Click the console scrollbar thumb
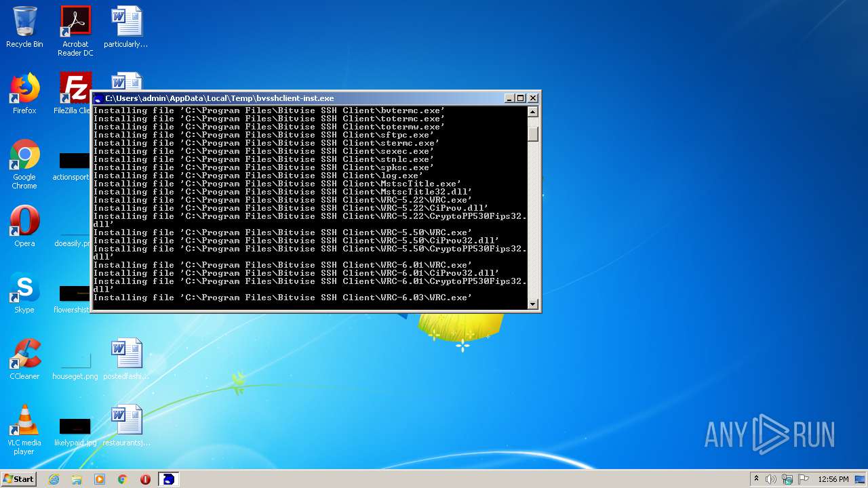 tap(533, 134)
